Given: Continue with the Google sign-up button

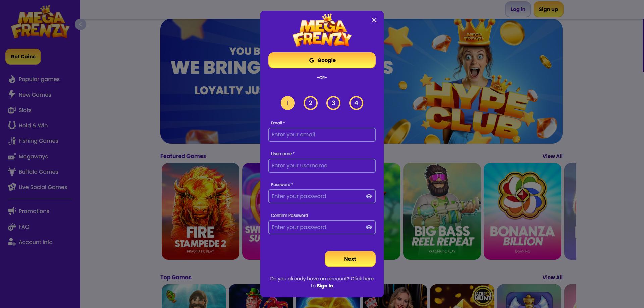Looking at the screenshot, I should click(322, 60).
